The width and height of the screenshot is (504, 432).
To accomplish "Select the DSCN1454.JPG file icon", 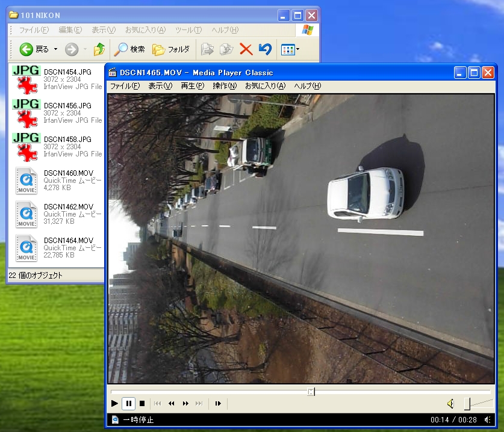I will click(26, 79).
